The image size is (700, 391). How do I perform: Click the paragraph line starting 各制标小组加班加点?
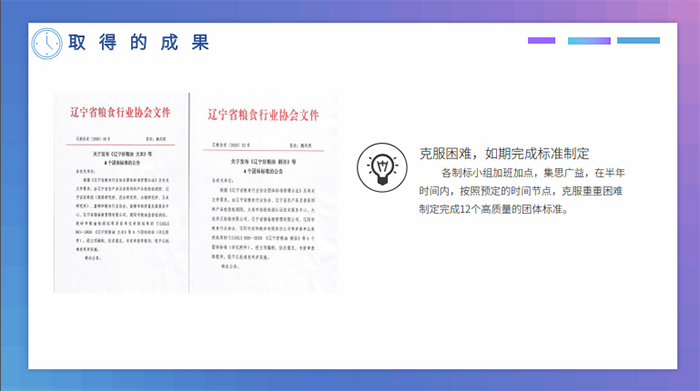click(x=533, y=173)
